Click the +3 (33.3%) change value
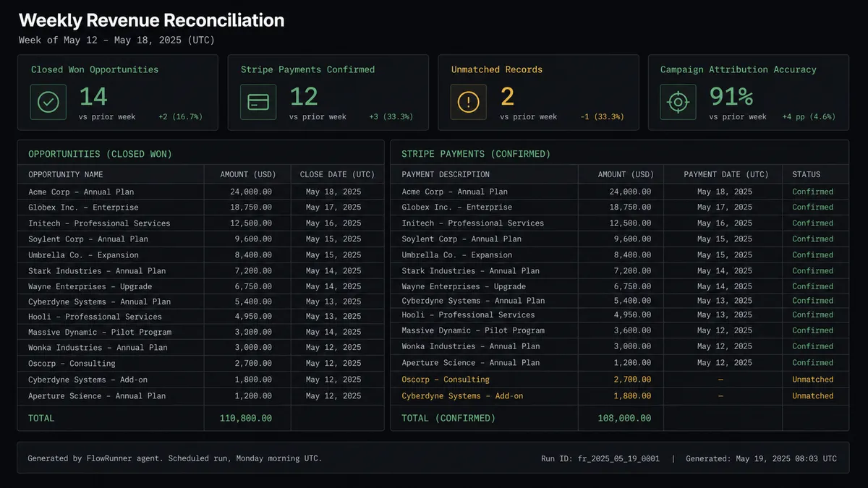The width and height of the screenshot is (868, 488). click(391, 116)
